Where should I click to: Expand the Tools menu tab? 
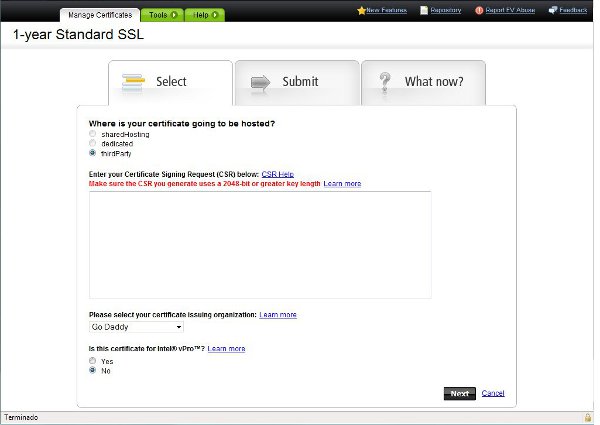[x=161, y=16]
